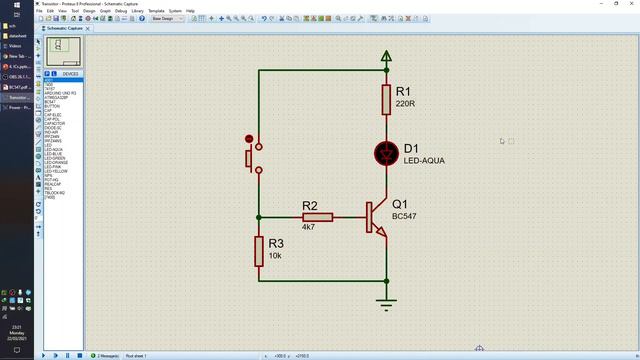Screen dimensions: 640x360
Task: Click the Open Project folder icon
Action: (x=49, y=18)
